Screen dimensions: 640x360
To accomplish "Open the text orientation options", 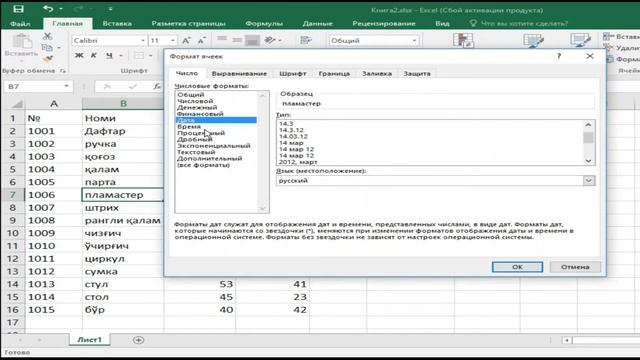I will (x=272, y=40).
